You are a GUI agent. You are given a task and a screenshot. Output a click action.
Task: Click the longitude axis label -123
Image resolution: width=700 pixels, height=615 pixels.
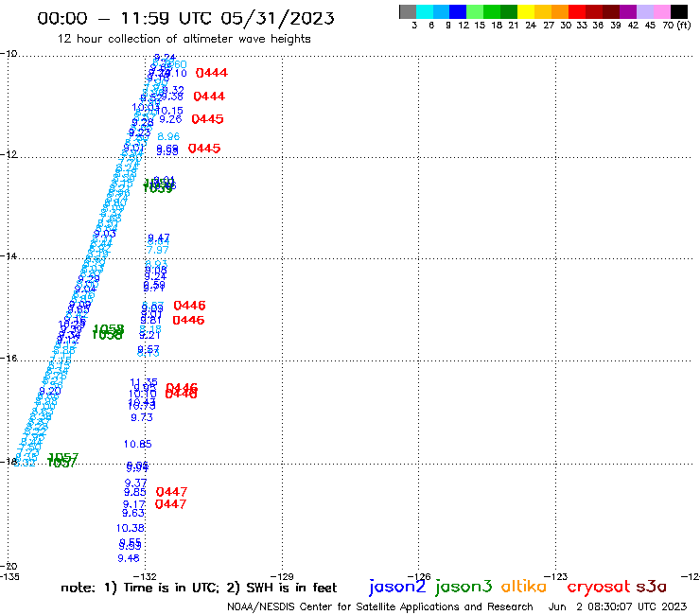pyautogui.click(x=556, y=576)
